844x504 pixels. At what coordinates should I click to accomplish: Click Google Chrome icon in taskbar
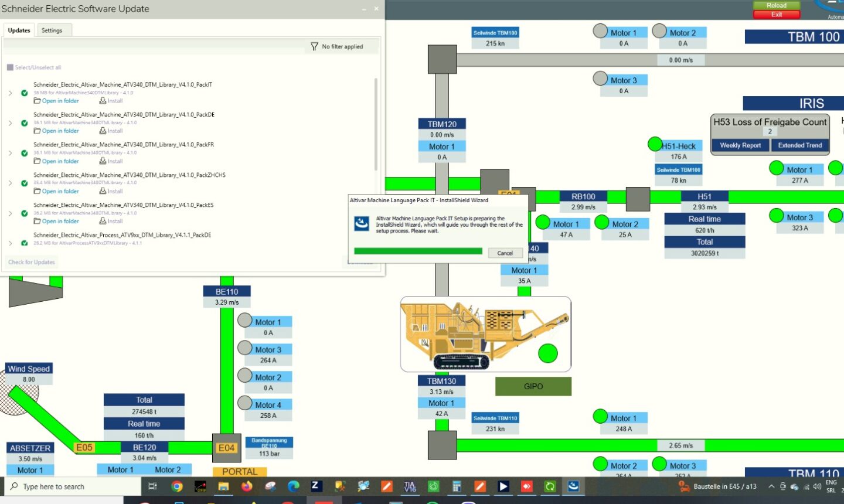(x=177, y=486)
